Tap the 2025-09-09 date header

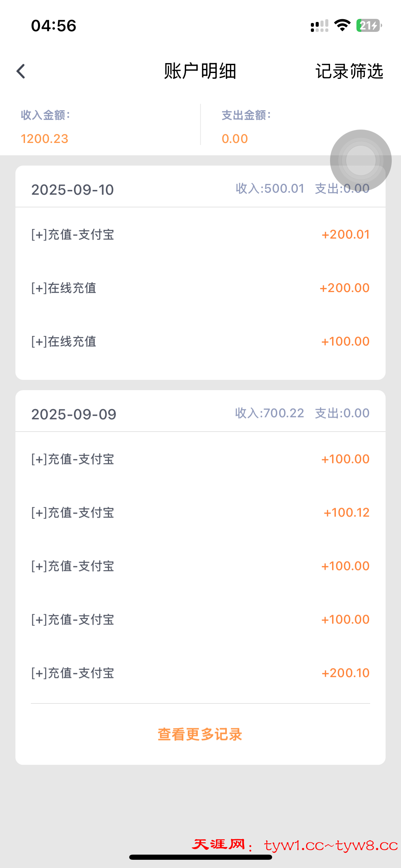pyautogui.click(x=74, y=414)
